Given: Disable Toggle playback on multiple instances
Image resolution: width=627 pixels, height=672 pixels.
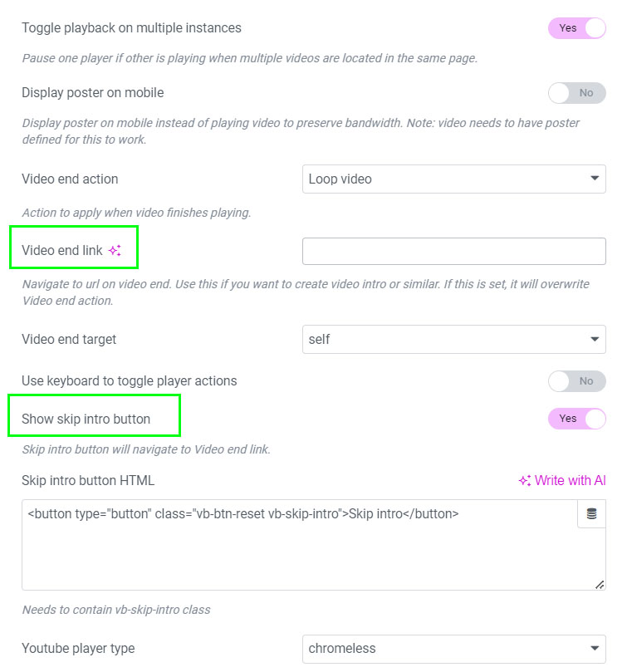Looking at the screenshot, I should coord(576,28).
